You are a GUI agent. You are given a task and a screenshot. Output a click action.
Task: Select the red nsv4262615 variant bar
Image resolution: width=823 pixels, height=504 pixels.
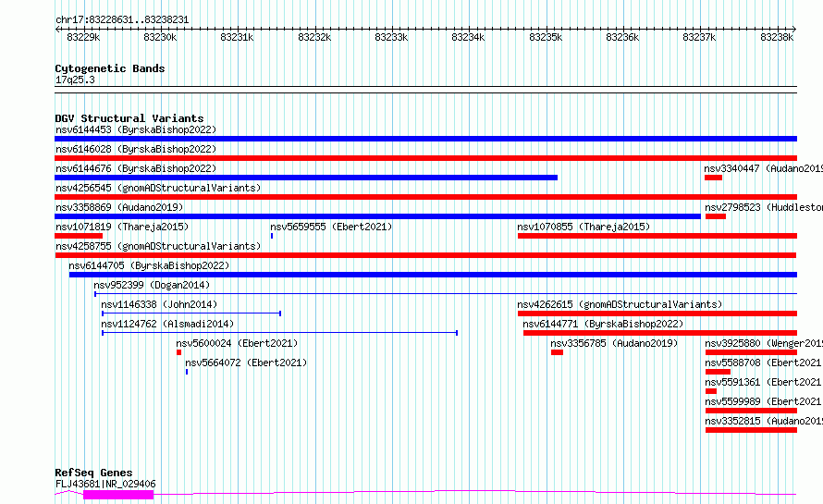click(x=657, y=313)
